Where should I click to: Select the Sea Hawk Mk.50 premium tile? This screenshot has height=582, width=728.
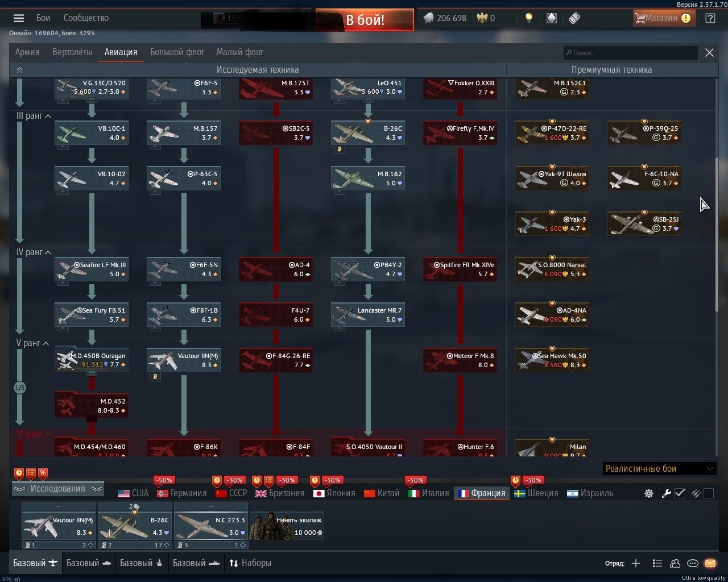point(552,360)
